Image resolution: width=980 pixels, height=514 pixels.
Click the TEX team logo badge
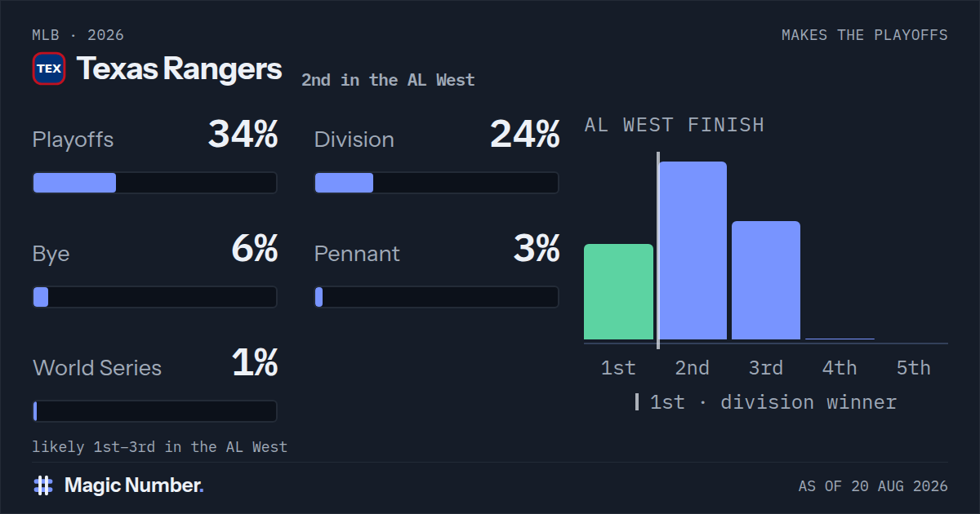(x=49, y=69)
